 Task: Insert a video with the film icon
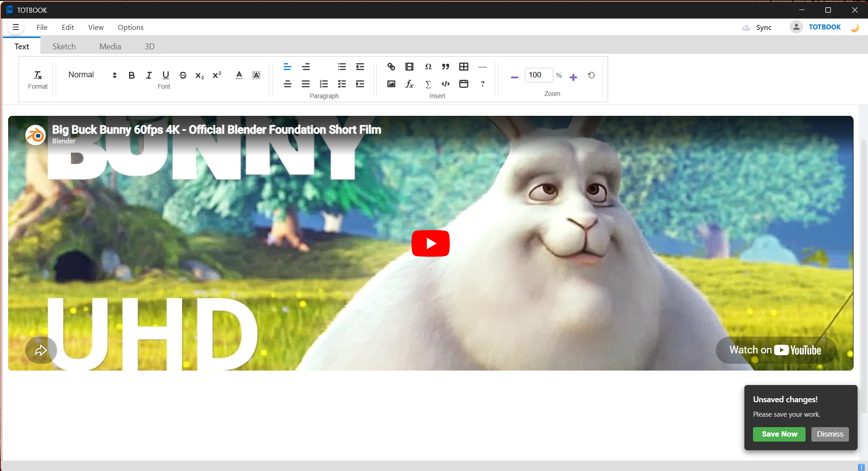pos(409,67)
